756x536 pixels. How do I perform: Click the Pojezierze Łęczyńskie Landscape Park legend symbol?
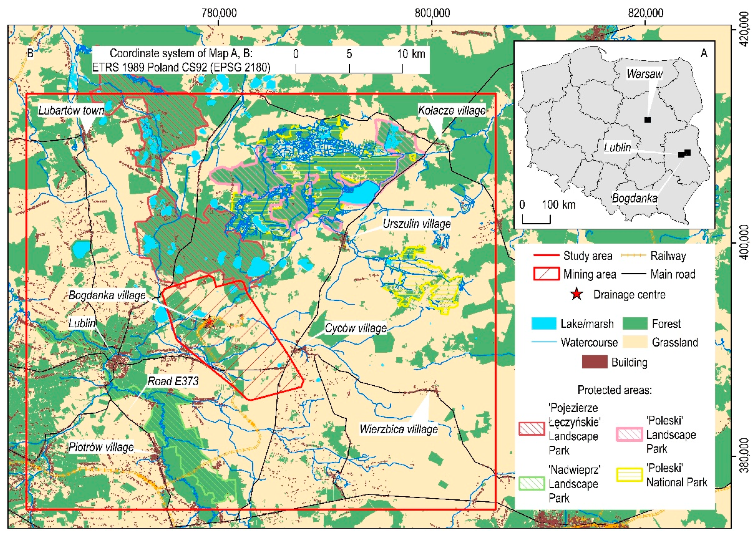click(x=531, y=429)
